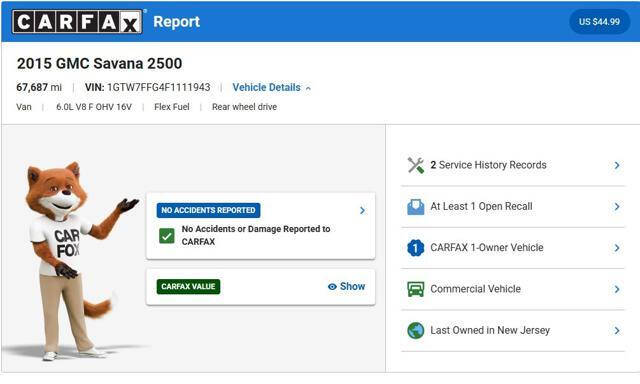This screenshot has width=640, height=384.
Task: Open the No Accidents Reported chevron arrow
Action: (x=362, y=211)
